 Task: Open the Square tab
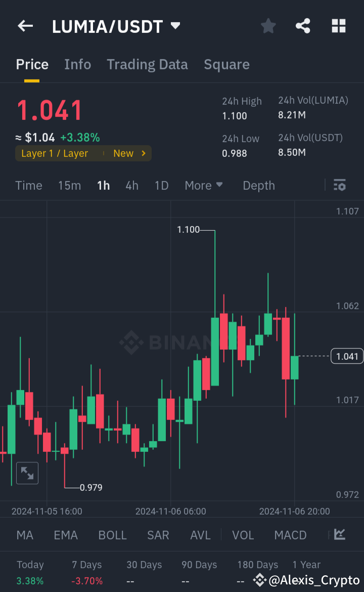226,64
